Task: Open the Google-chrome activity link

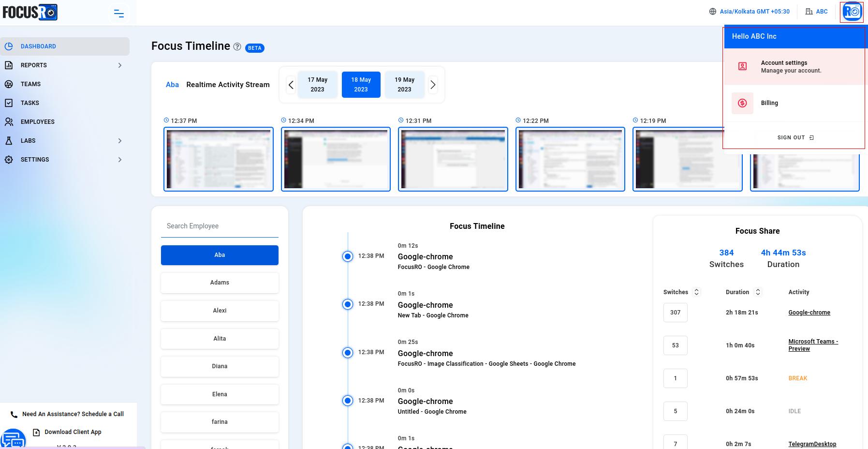Action: coord(809,313)
